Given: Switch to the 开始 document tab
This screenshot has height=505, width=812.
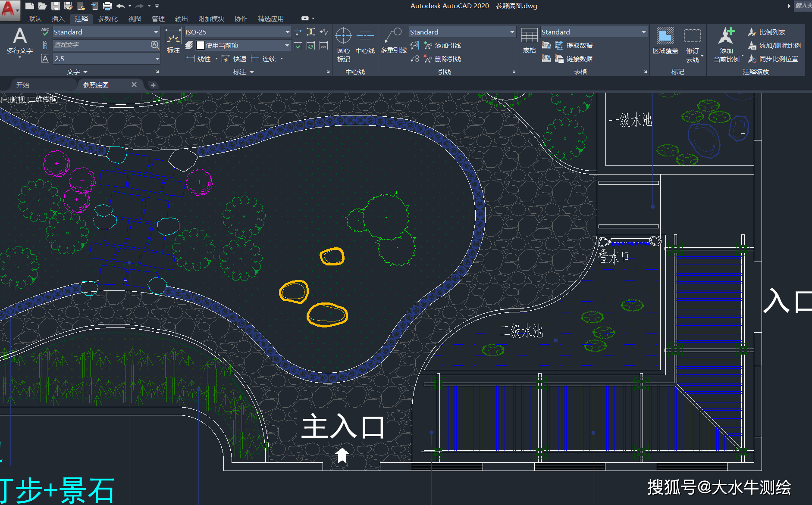Looking at the screenshot, I should 23,85.
